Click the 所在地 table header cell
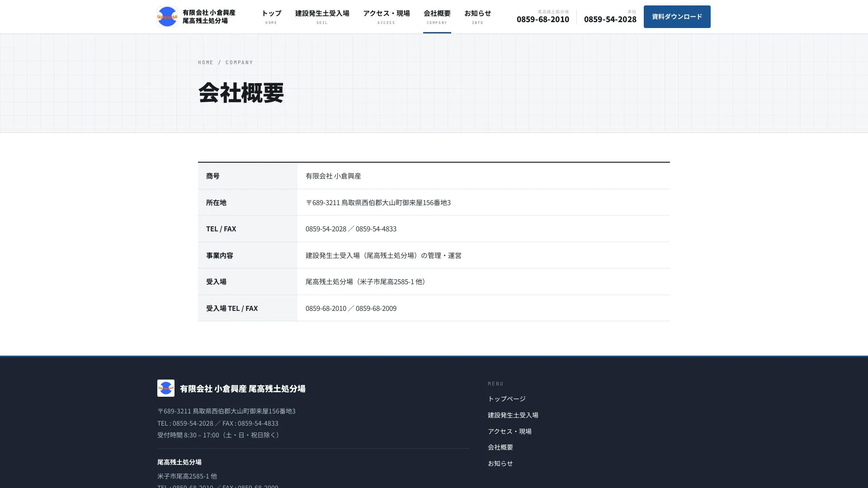The width and height of the screenshot is (868, 488). tap(248, 202)
